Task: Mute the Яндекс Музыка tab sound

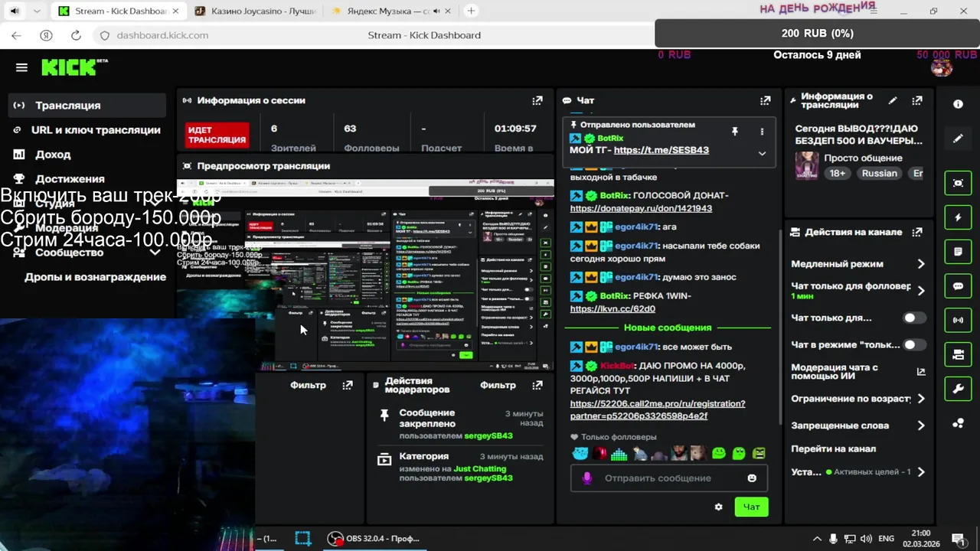Action: point(437,11)
